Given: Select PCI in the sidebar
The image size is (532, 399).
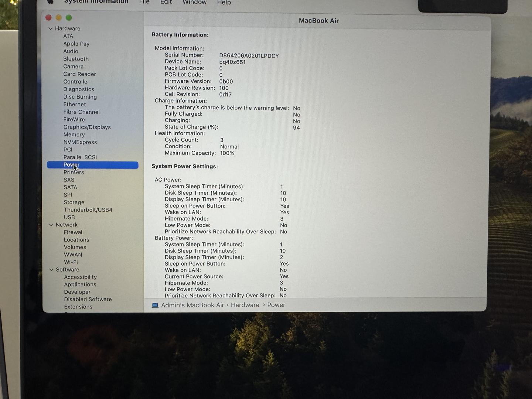Looking at the screenshot, I should (x=68, y=150).
